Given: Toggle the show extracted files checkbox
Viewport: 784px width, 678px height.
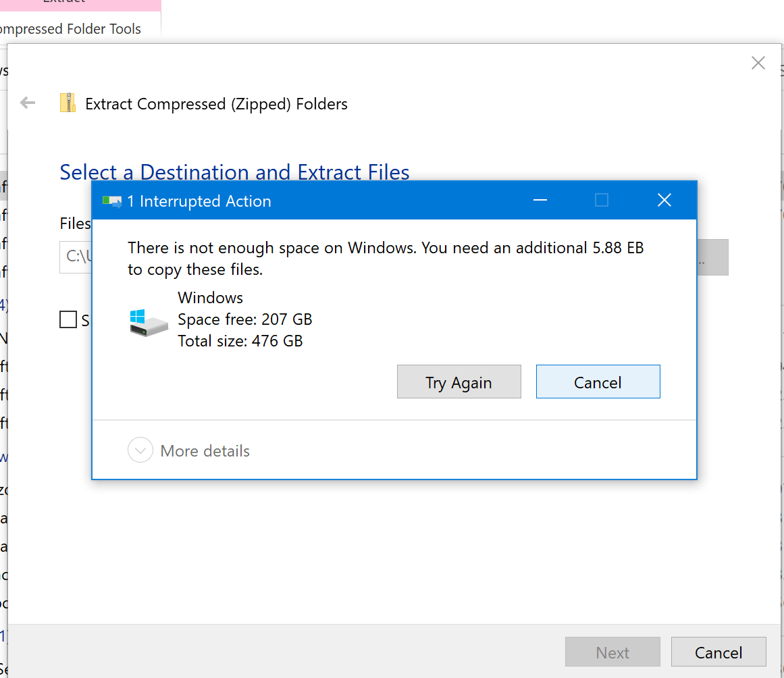Looking at the screenshot, I should point(68,319).
